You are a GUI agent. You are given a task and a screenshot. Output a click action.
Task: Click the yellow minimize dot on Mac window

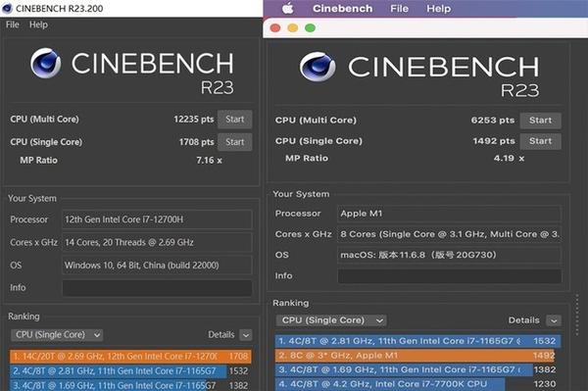292,27
